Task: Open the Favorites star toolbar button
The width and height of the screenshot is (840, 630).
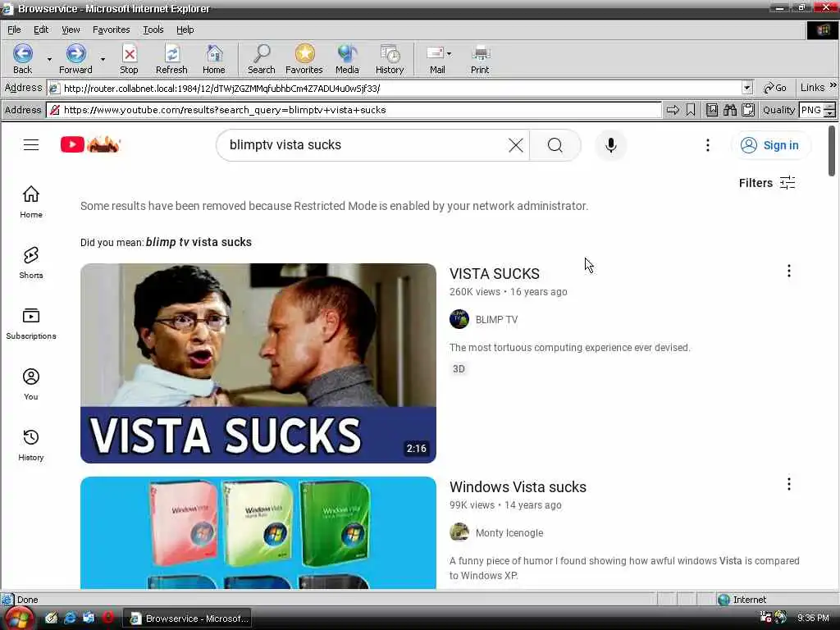Action: click(304, 59)
